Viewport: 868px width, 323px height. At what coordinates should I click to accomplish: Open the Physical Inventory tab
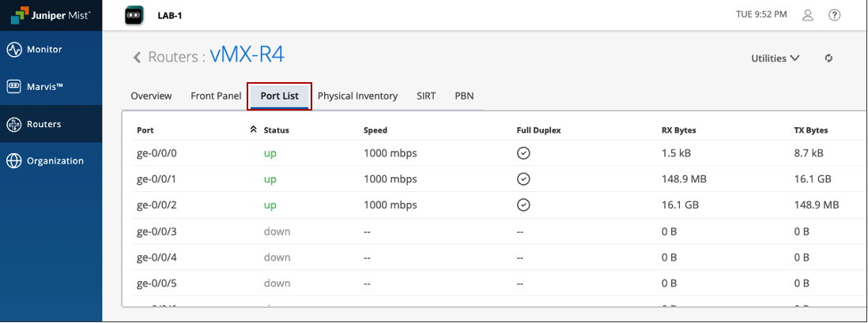point(357,96)
